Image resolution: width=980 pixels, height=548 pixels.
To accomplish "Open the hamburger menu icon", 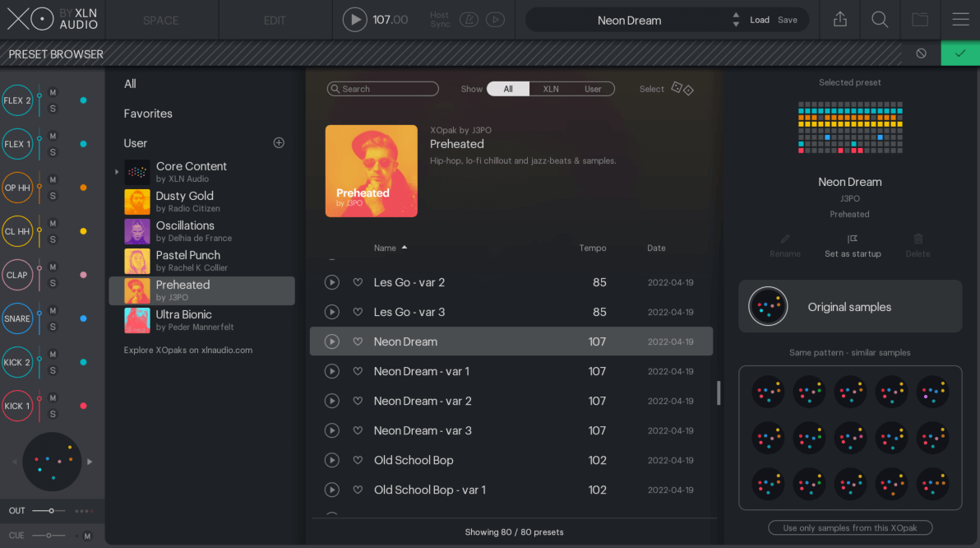I will [960, 20].
